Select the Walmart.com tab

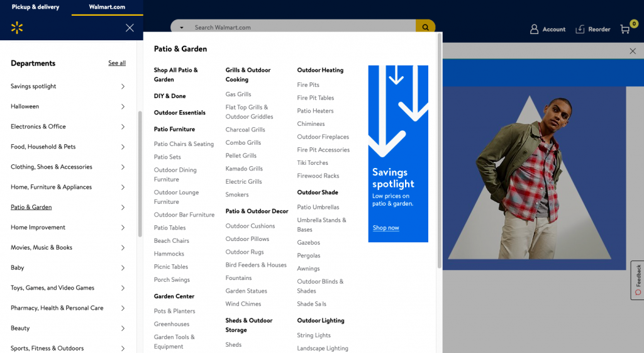[107, 7]
